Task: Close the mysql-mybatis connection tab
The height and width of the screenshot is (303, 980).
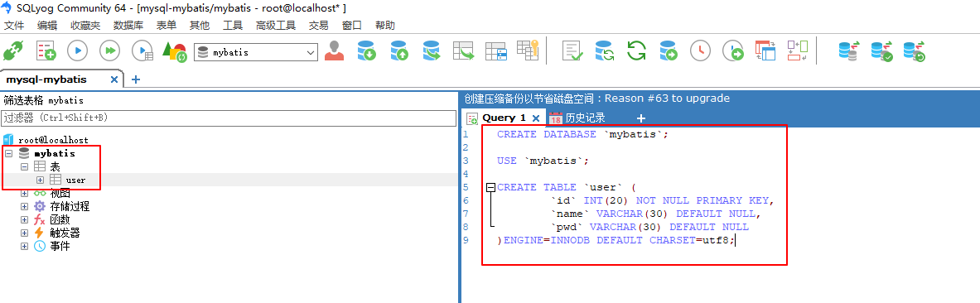Action: 113,79
